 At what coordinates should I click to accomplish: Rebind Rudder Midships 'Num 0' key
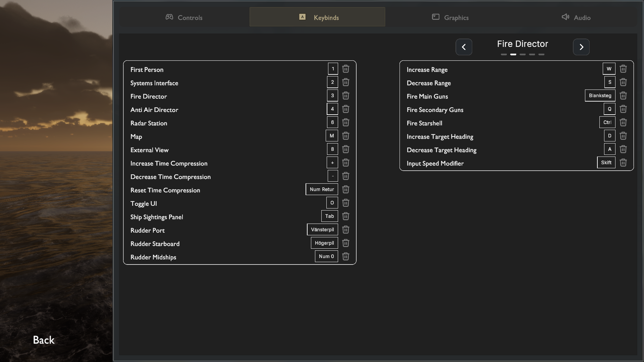point(326,256)
